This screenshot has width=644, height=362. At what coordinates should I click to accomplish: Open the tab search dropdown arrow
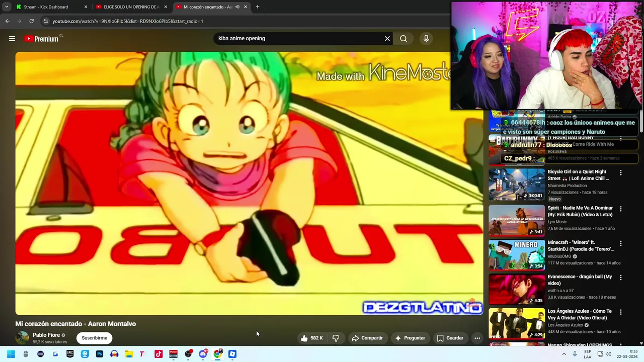coord(6,7)
